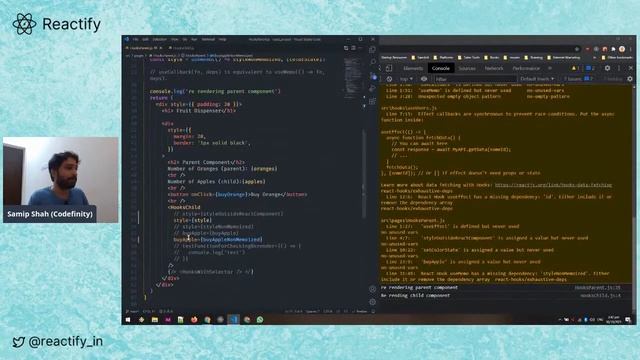Click the console.log code line in editor
This screenshot has height=360, width=640.
[215, 91]
